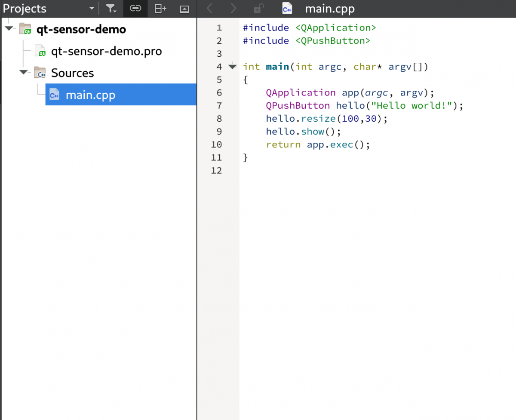
Task: Open the Projects view dropdown
Action: [x=92, y=9]
